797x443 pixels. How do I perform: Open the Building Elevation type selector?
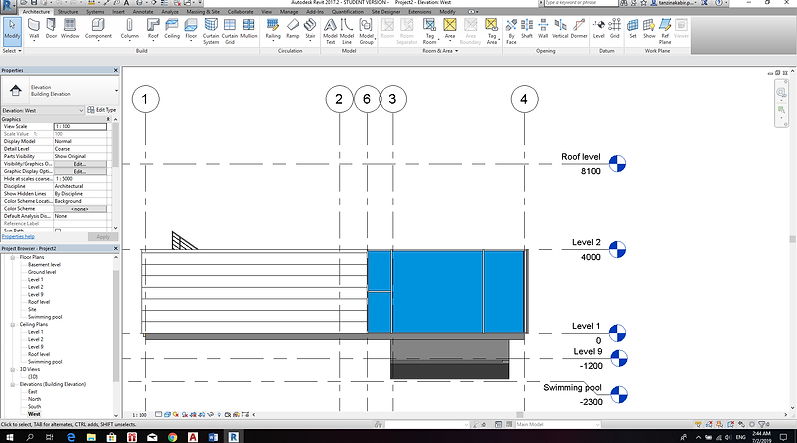click(60, 91)
